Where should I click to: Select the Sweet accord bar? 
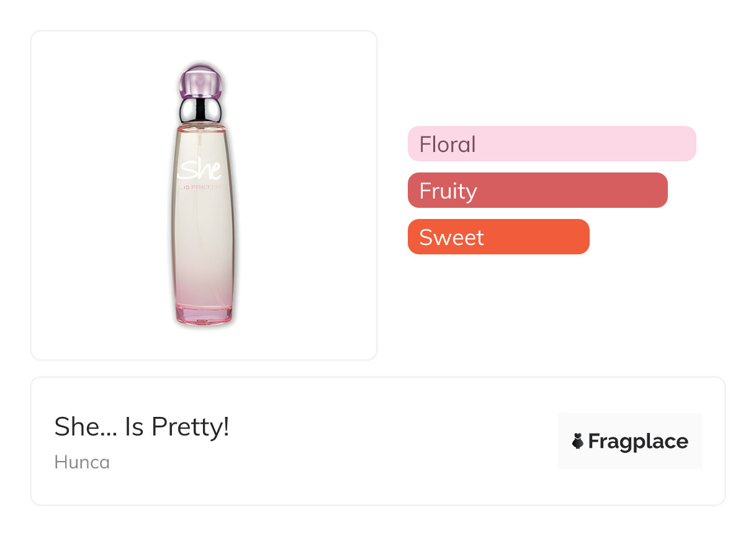[x=498, y=237]
